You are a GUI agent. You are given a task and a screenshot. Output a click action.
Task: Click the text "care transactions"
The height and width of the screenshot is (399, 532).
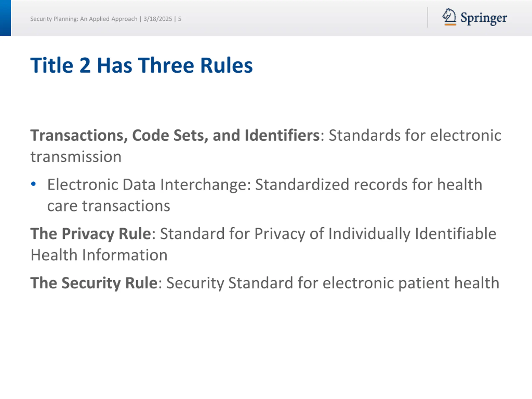coord(109,206)
